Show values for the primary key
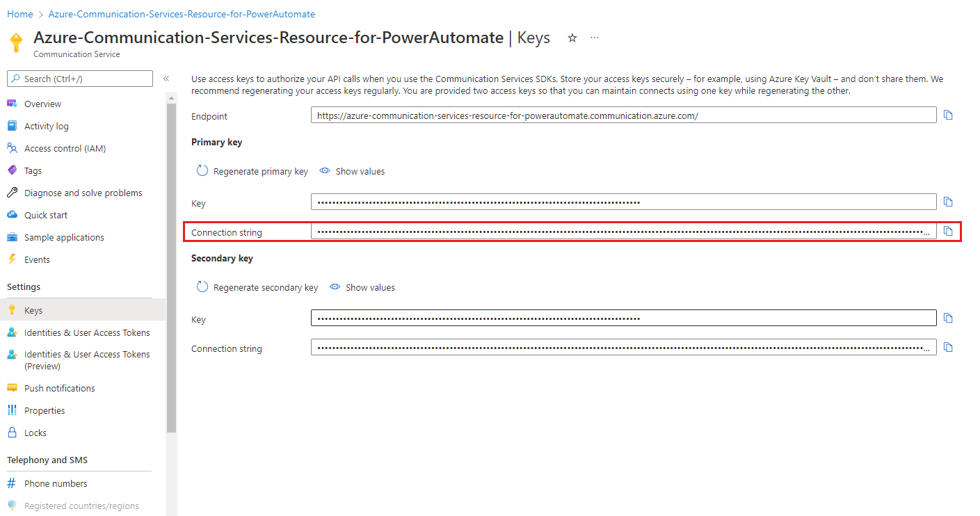 [352, 171]
